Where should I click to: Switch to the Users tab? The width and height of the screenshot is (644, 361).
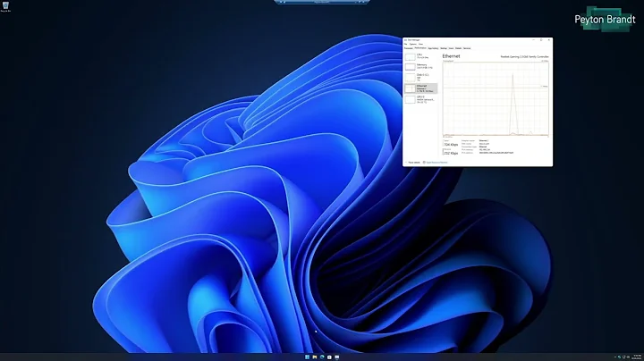[x=451, y=48]
